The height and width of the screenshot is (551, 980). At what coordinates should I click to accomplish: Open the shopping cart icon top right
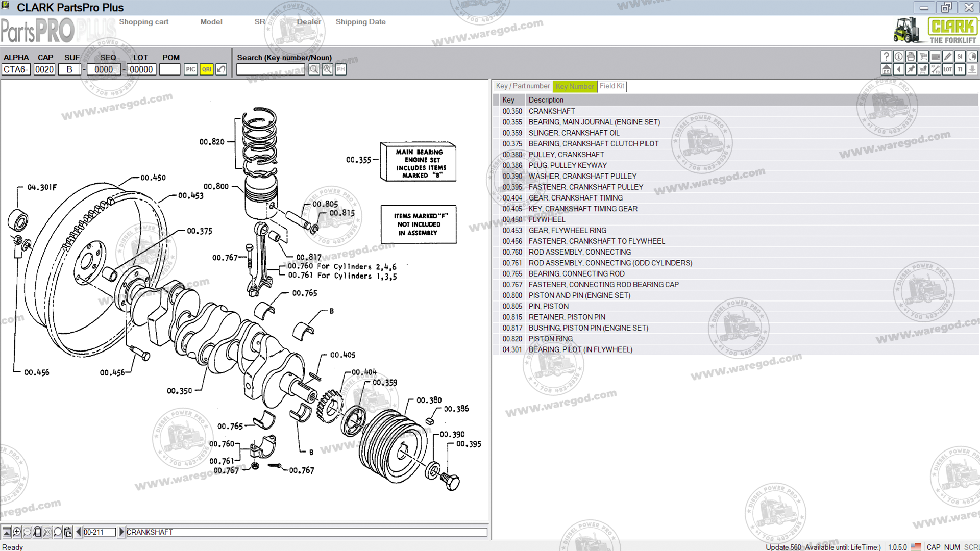click(923, 56)
